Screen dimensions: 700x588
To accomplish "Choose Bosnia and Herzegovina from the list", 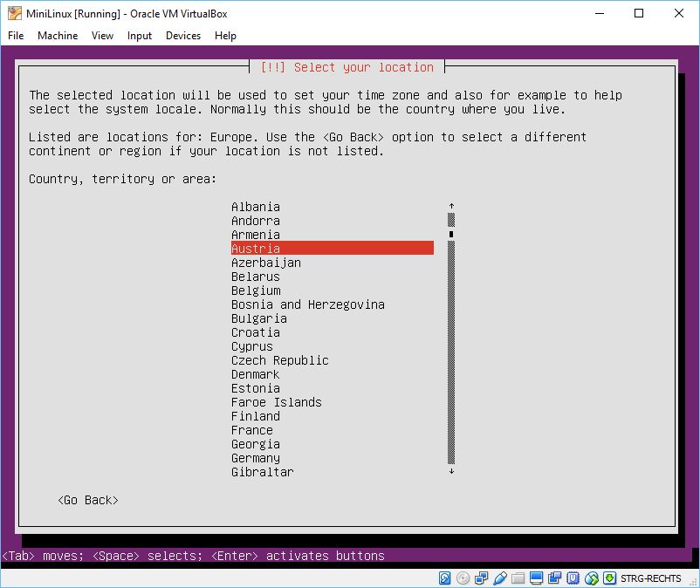I will [x=307, y=304].
